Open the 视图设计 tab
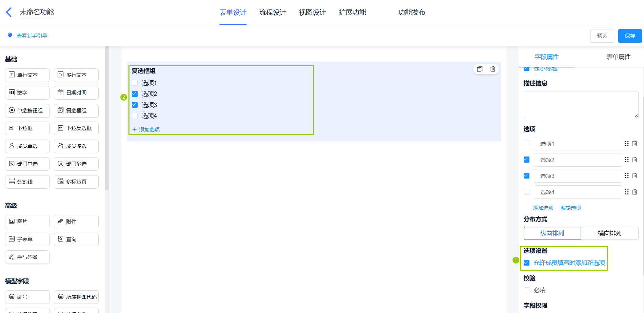 click(x=313, y=13)
